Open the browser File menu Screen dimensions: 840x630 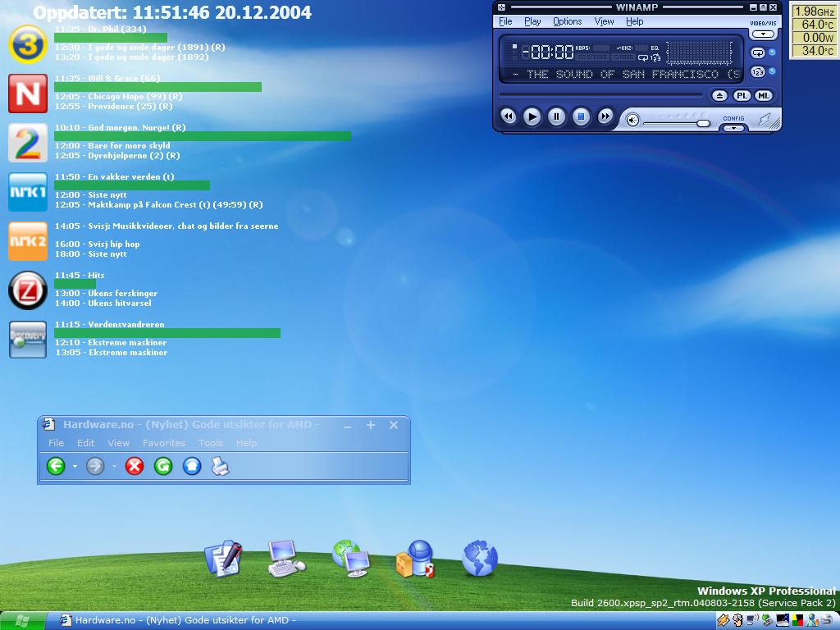pyautogui.click(x=56, y=442)
